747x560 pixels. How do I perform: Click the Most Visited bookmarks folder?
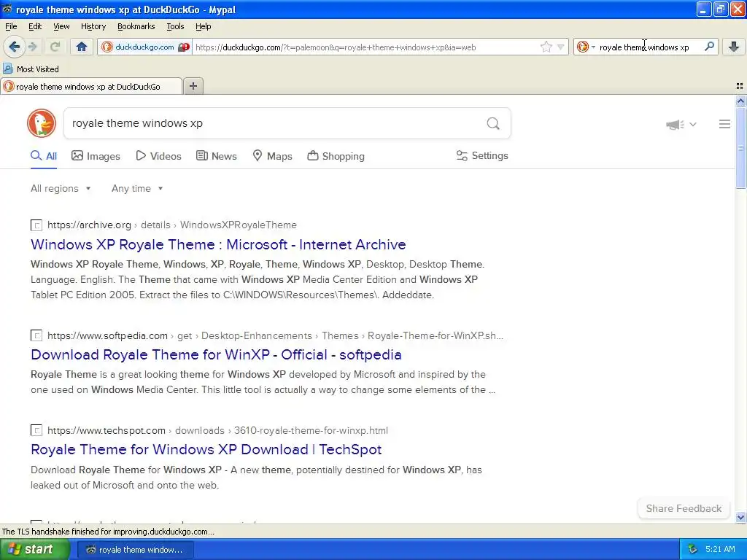click(x=31, y=69)
